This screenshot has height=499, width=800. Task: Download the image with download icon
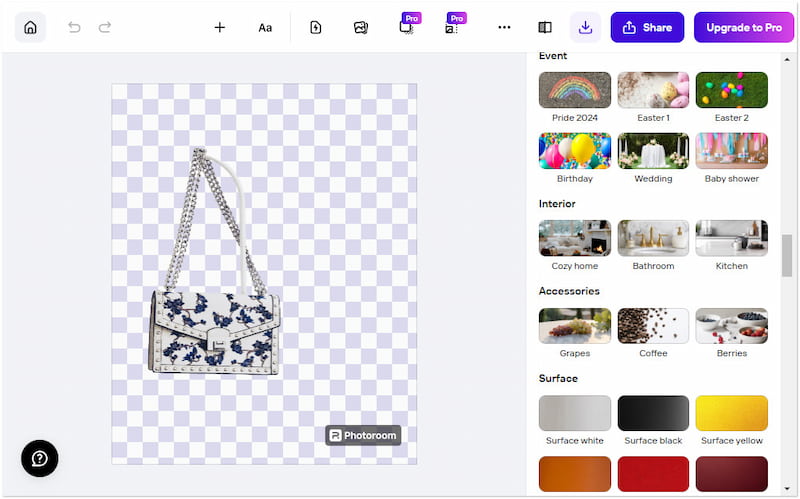[x=586, y=27]
